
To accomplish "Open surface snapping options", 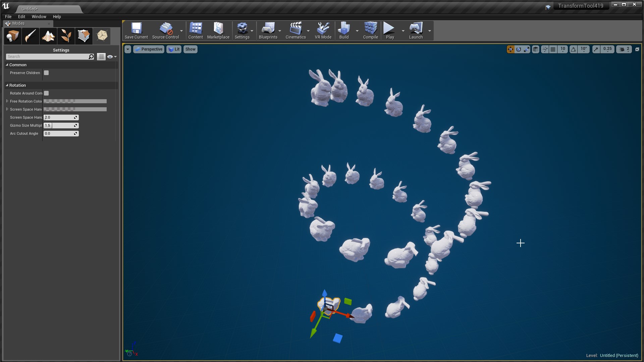I will click(545, 49).
